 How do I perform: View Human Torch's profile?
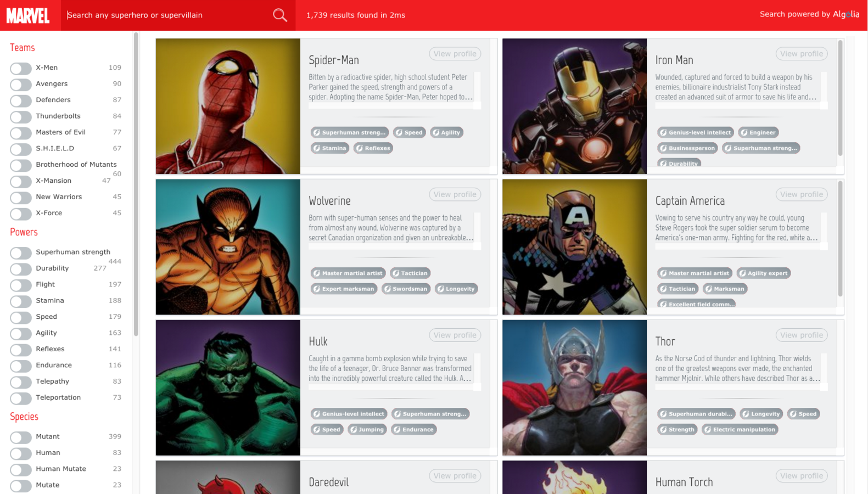[x=802, y=476]
